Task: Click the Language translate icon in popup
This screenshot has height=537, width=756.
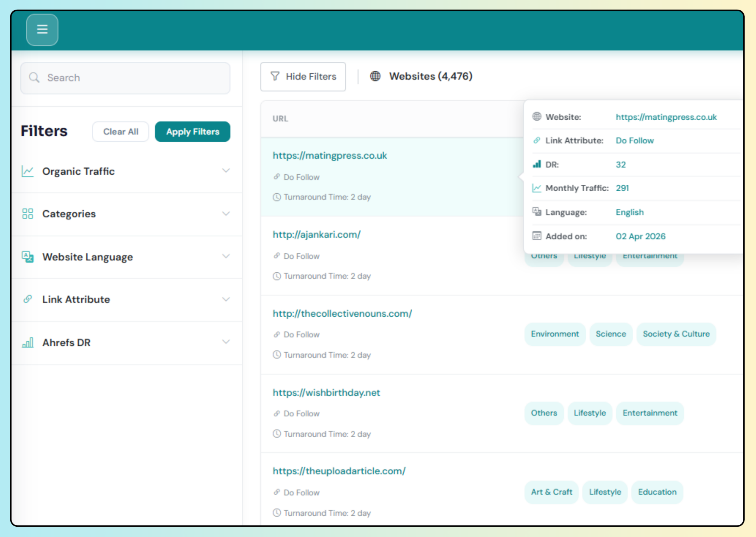Action: click(537, 212)
